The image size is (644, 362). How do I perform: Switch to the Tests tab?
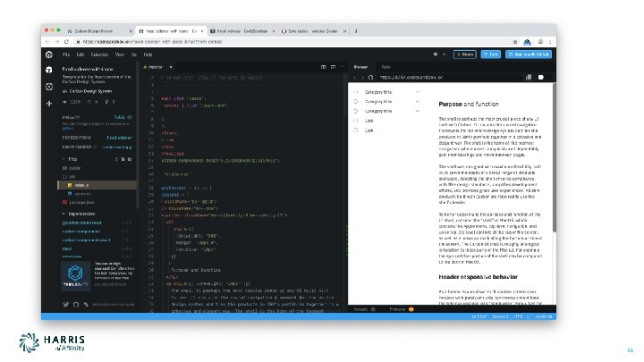[x=386, y=67]
